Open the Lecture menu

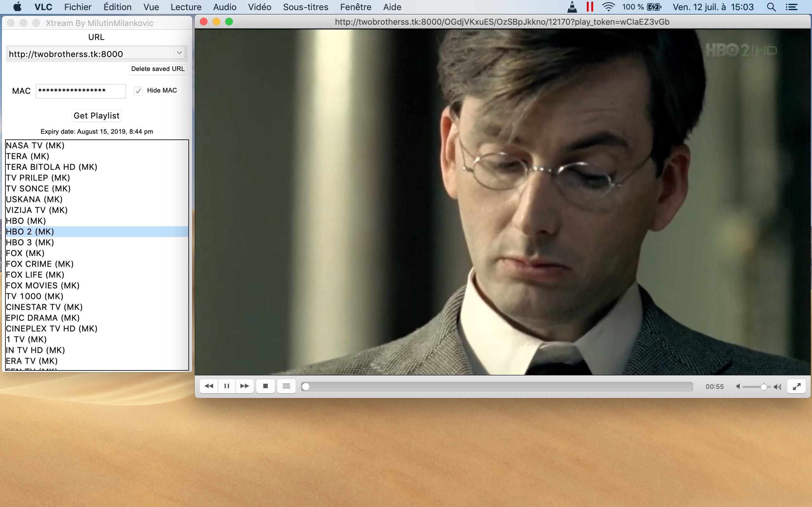[186, 7]
